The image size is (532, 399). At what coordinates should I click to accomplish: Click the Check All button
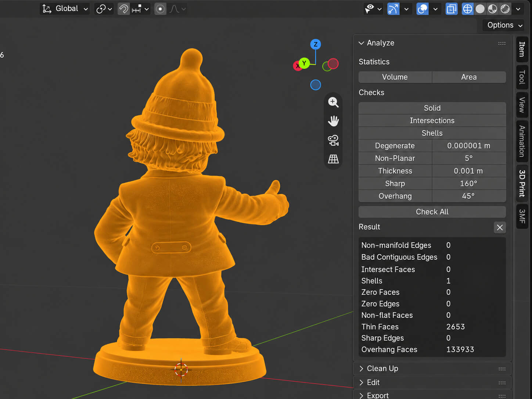[x=432, y=212]
